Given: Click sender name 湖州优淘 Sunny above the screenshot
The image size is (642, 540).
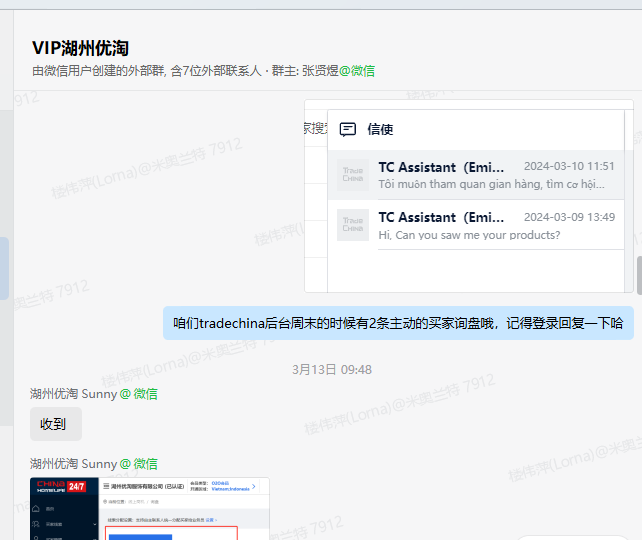Looking at the screenshot, I should [73, 464].
